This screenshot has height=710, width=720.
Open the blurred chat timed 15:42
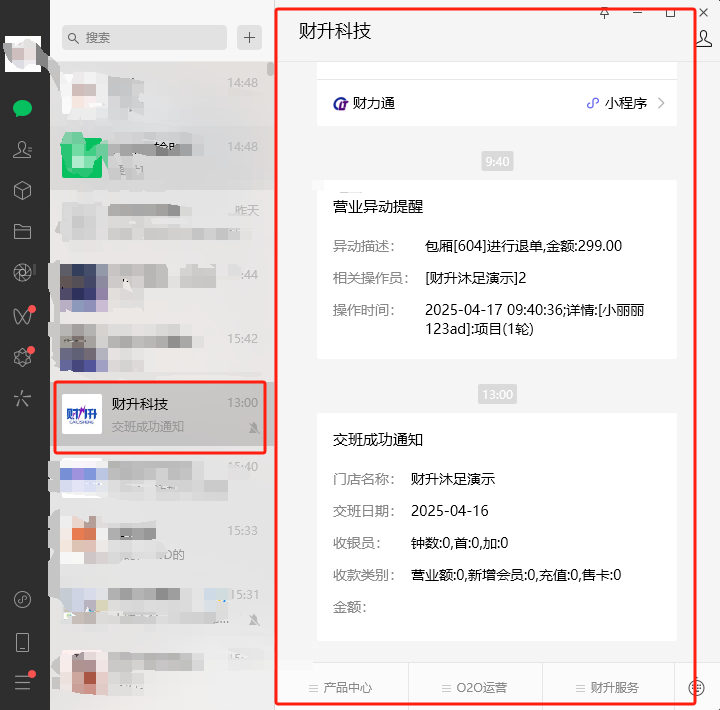click(160, 348)
